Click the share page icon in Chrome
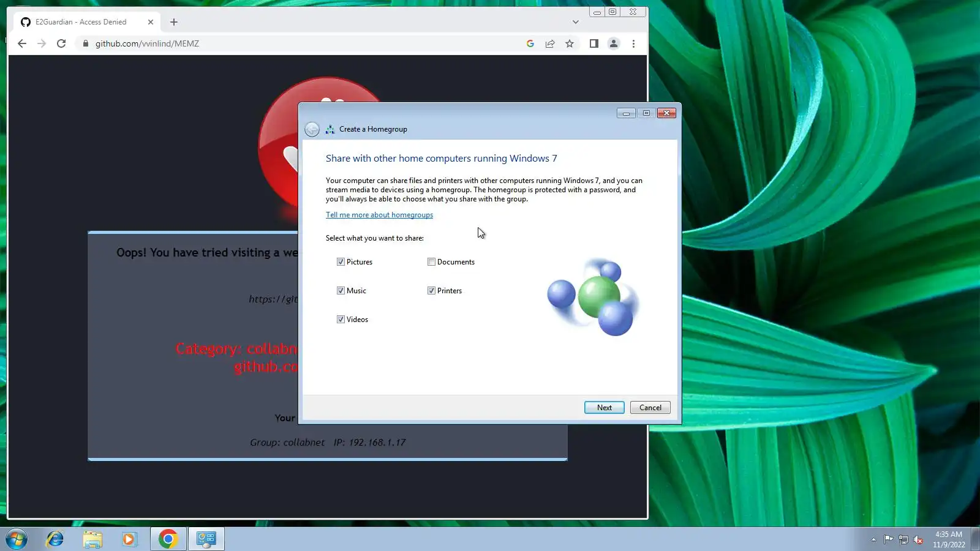 [x=550, y=43]
